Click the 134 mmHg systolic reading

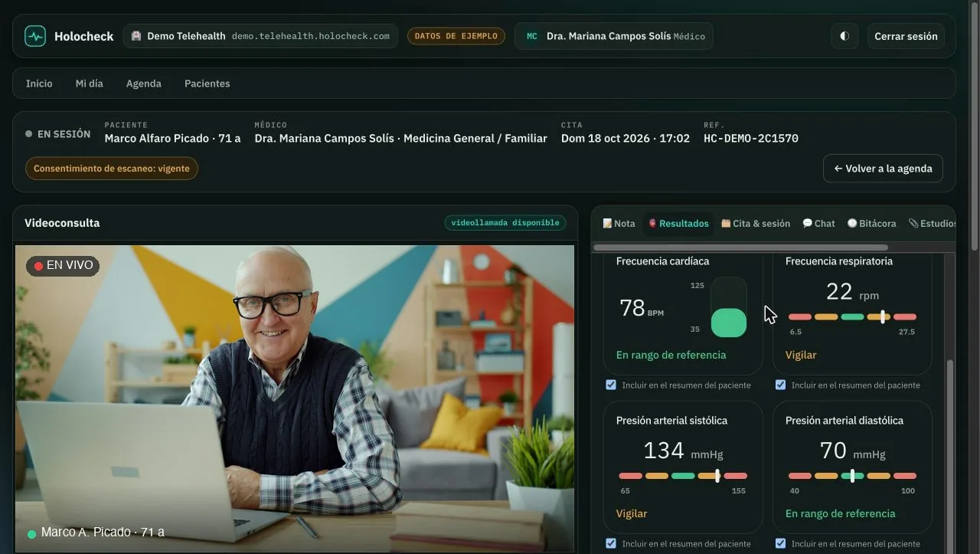click(x=683, y=451)
